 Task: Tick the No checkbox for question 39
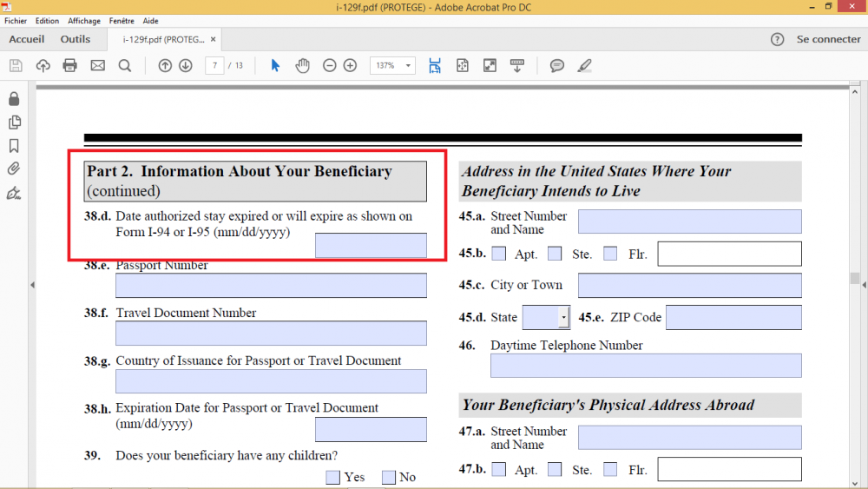click(x=388, y=477)
